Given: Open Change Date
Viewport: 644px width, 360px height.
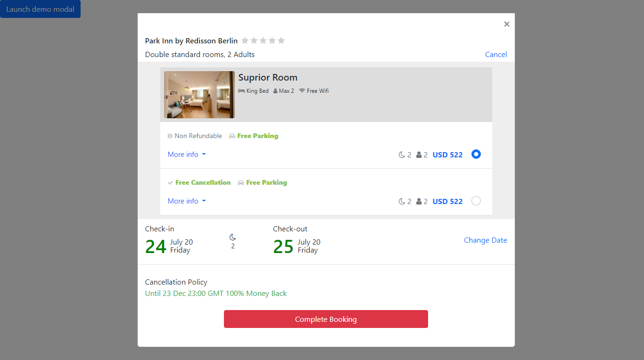Looking at the screenshot, I should point(486,240).
